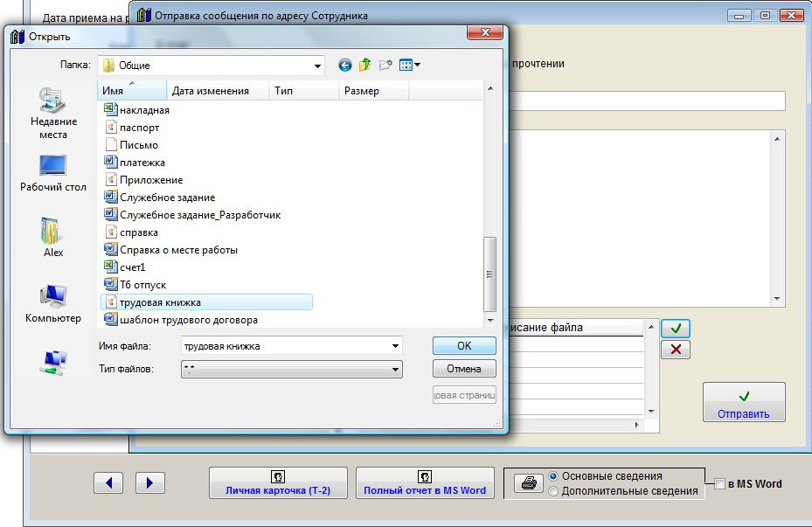Viewport: 812px width, 527px height.
Task: Select Рабочий стол in the places bar
Action: [x=53, y=174]
